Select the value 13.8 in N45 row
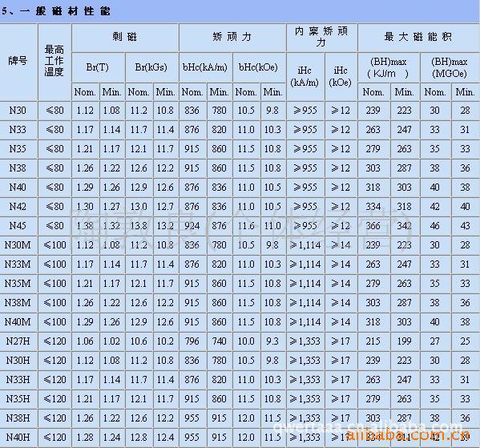This screenshot has height=448, width=480. pyautogui.click(x=139, y=226)
